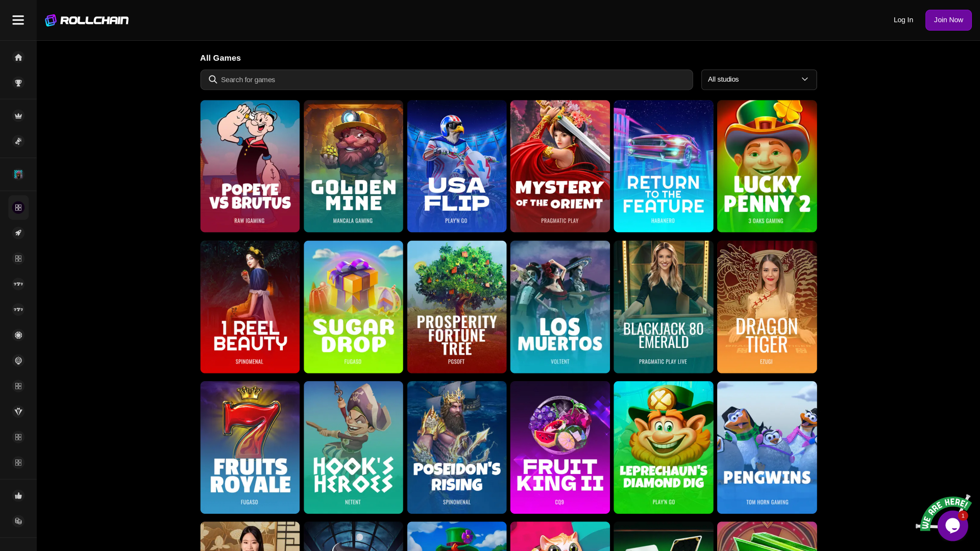The height and width of the screenshot is (551, 980).
Task: Click the Log In link
Action: point(903,20)
